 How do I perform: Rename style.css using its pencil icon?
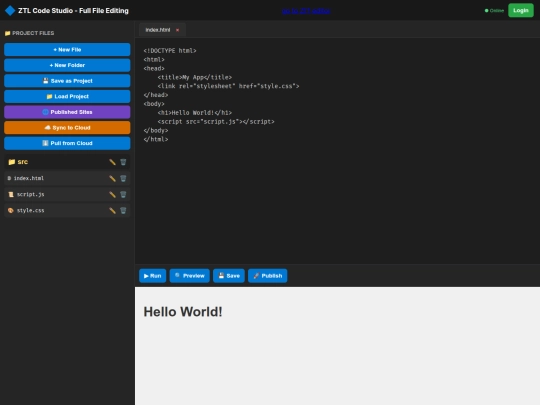(x=112, y=210)
